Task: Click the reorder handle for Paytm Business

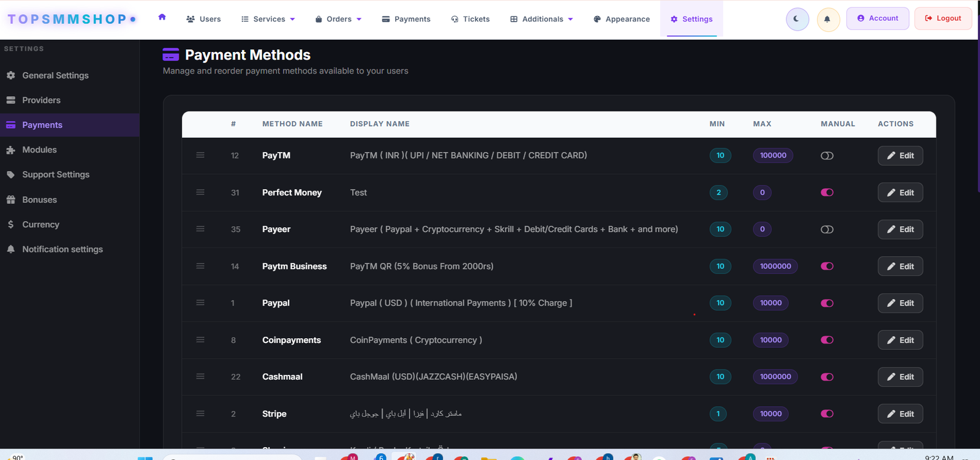Action: [x=200, y=266]
